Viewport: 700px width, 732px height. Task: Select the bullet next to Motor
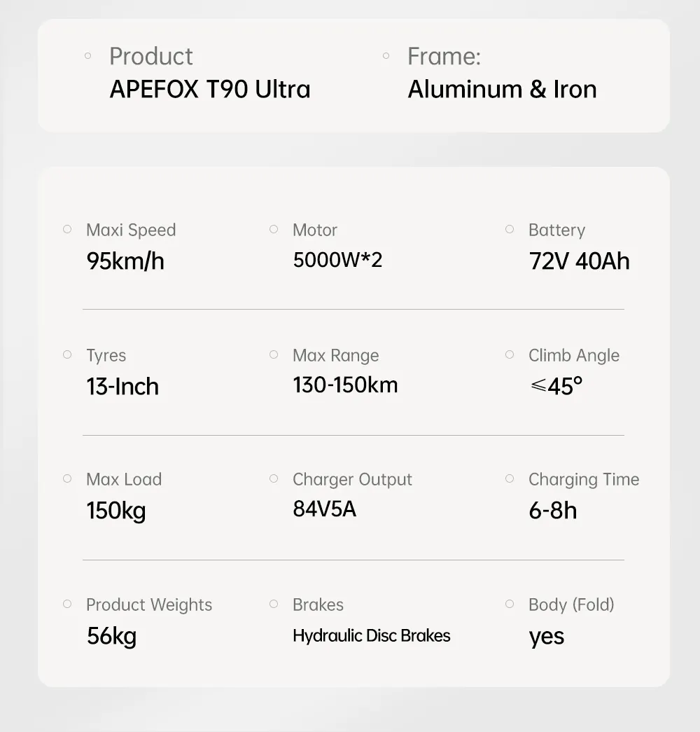point(274,229)
